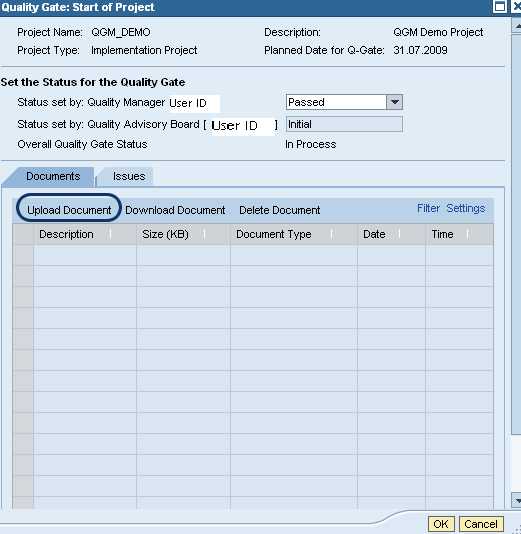The width and height of the screenshot is (521, 534).
Task: Click the Upload Document button
Action: tap(69, 210)
